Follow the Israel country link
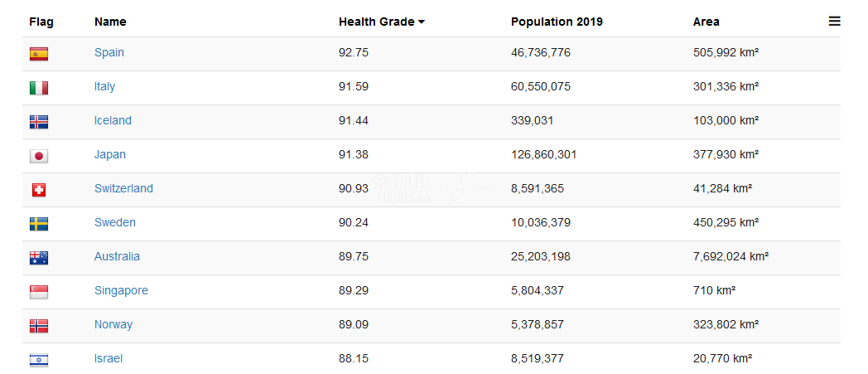868x374 pixels. (x=108, y=358)
